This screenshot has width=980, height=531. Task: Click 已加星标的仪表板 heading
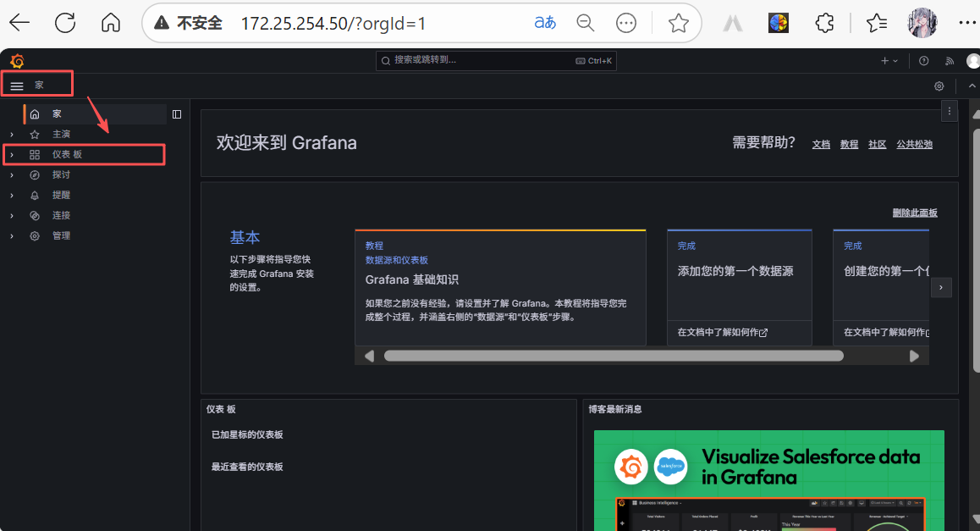247,434
